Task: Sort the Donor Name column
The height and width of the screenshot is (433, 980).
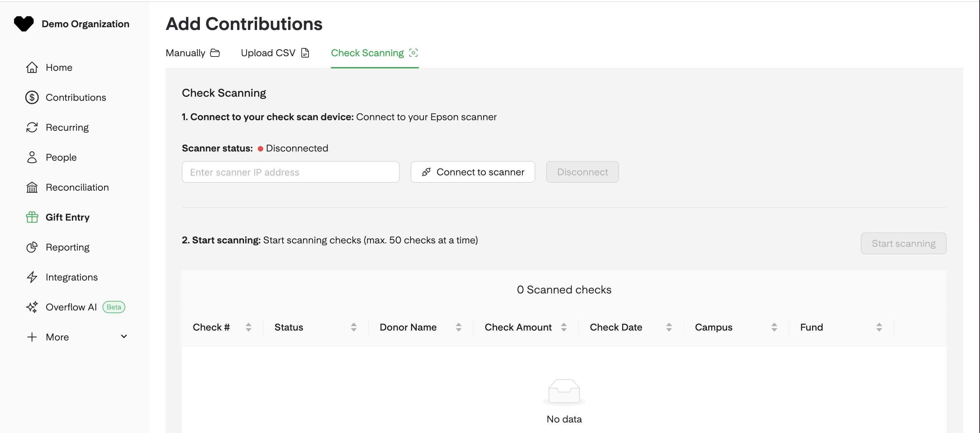Action: 459,327
